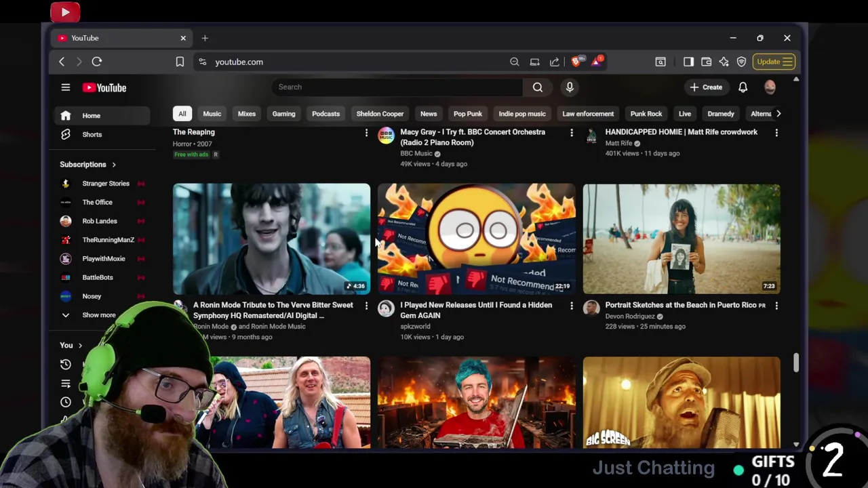Click the YouTube logo
The height and width of the screenshot is (488, 868).
pyautogui.click(x=104, y=87)
